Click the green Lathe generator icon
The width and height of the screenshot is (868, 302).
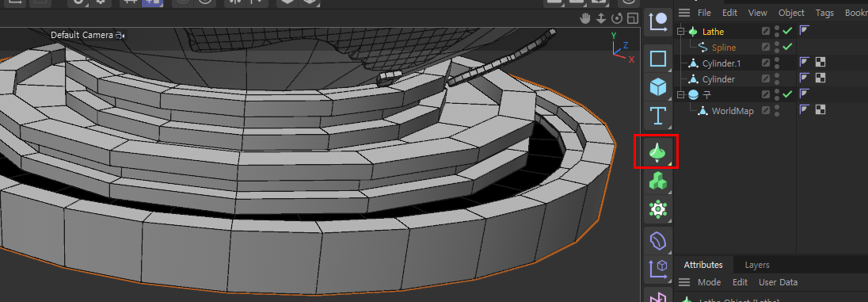pos(657,152)
